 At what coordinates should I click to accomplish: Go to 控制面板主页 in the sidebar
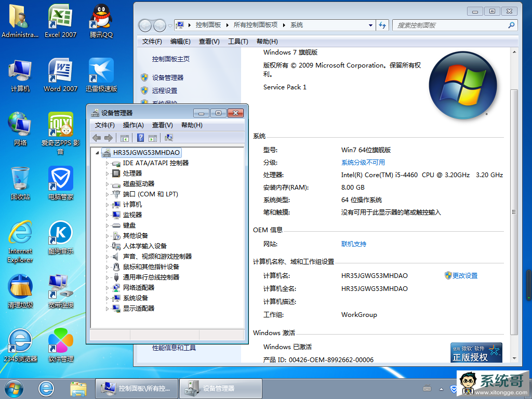click(170, 59)
